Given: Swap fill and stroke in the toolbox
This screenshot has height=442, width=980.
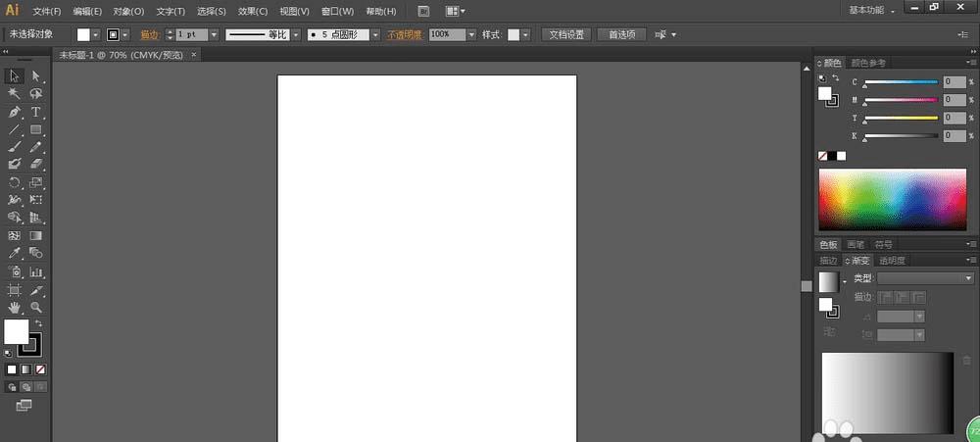Looking at the screenshot, I should (39, 323).
